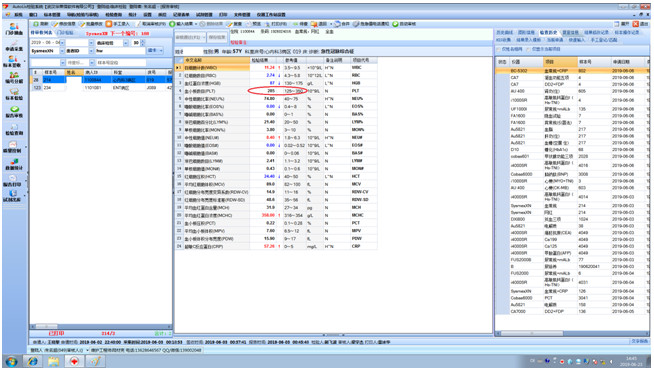Open the 审核通过(F1) dropdown

click(x=204, y=38)
